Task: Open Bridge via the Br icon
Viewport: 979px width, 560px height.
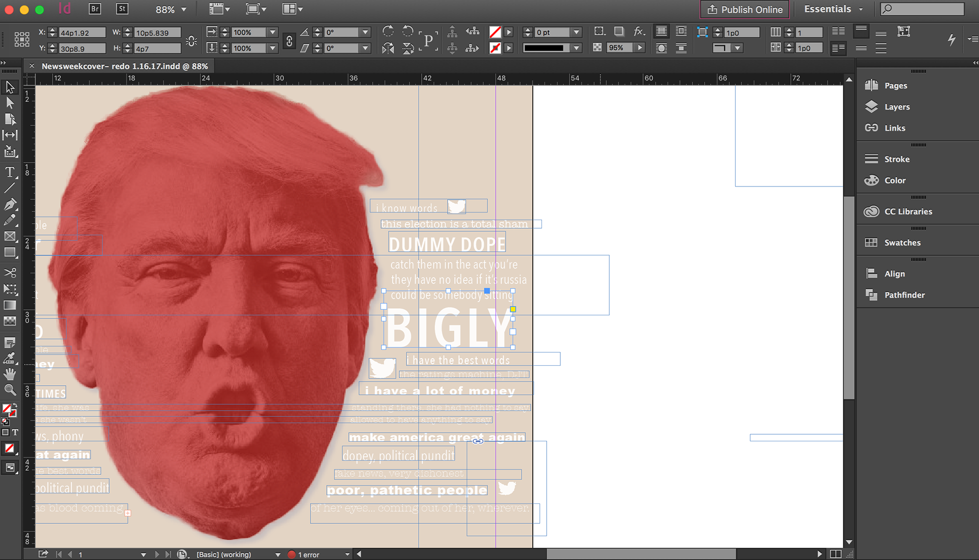Action: click(95, 9)
